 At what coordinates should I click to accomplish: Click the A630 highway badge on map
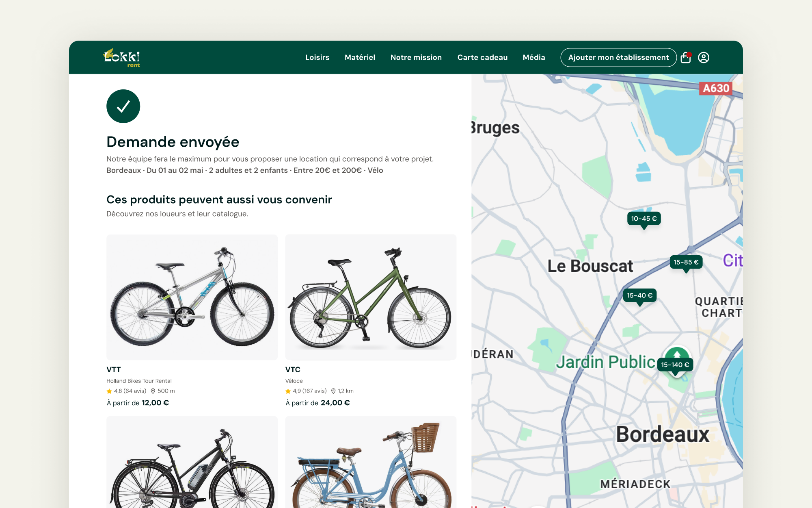(716, 88)
